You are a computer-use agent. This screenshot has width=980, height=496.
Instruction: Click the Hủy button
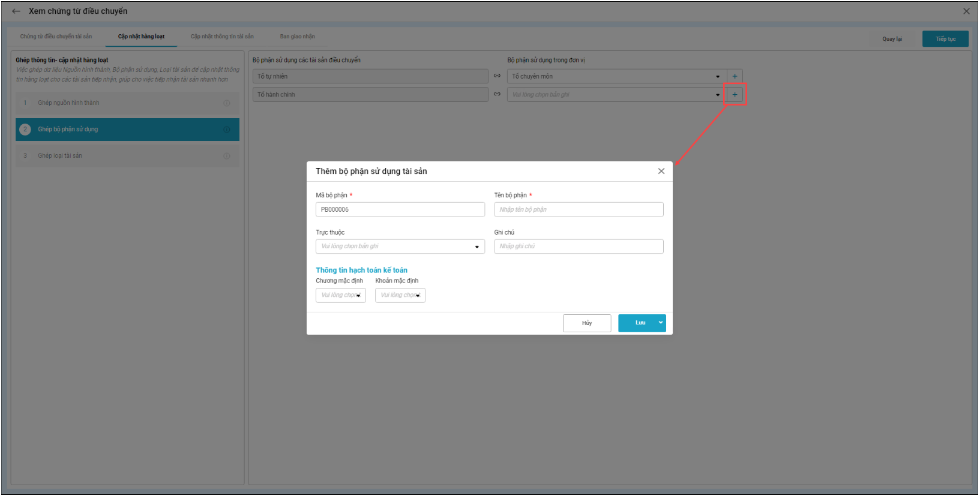coord(586,323)
